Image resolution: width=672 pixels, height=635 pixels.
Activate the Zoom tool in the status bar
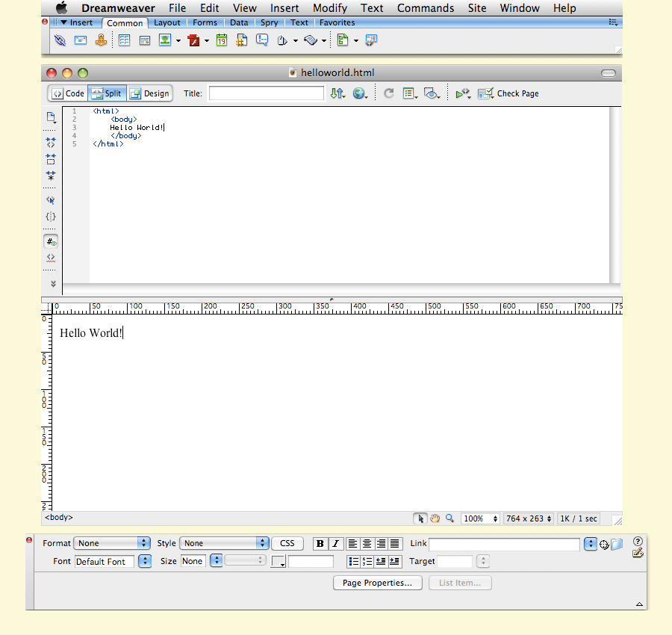[x=449, y=518]
